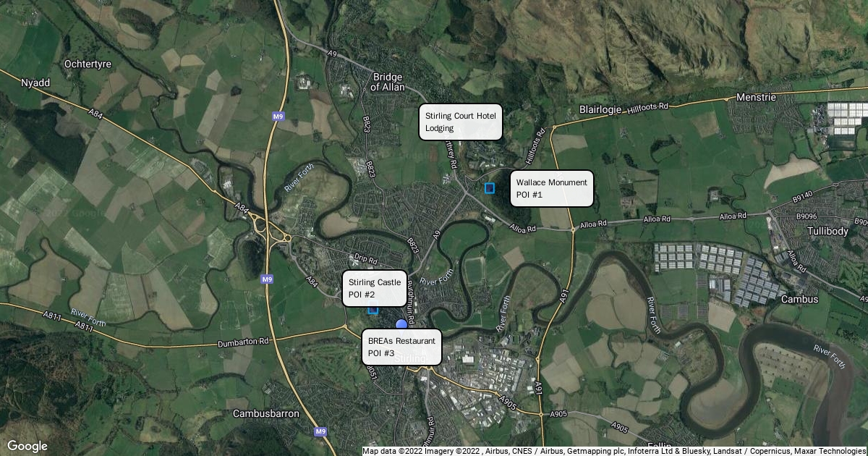Click the Ochtertyre place label
Screen dimensions: 868x456
pos(88,64)
